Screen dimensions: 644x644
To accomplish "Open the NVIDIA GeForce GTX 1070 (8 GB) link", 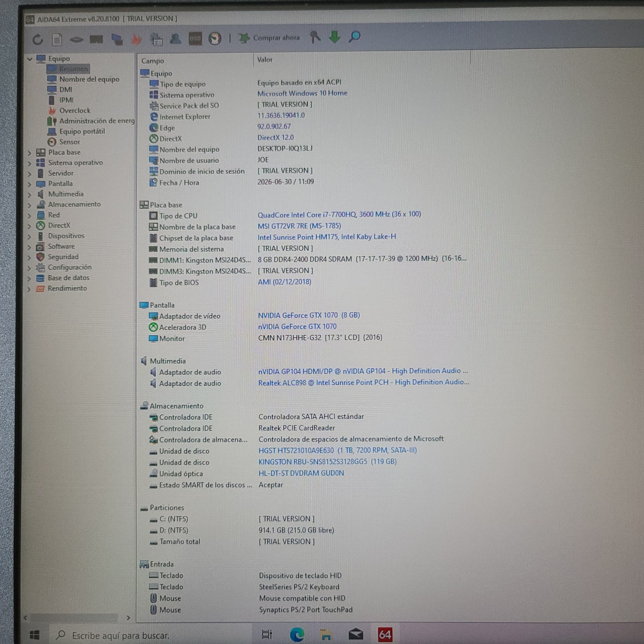I will click(309, 315).
